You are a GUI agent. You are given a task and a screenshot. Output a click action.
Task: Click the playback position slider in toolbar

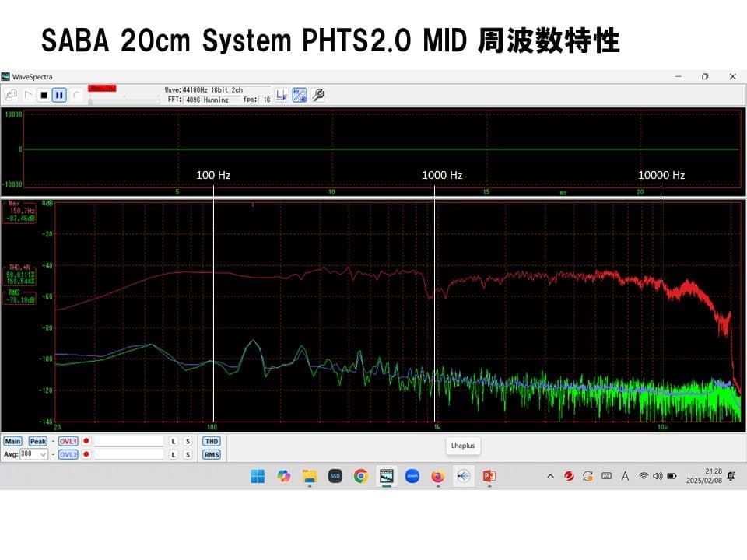tap(124, 101)
